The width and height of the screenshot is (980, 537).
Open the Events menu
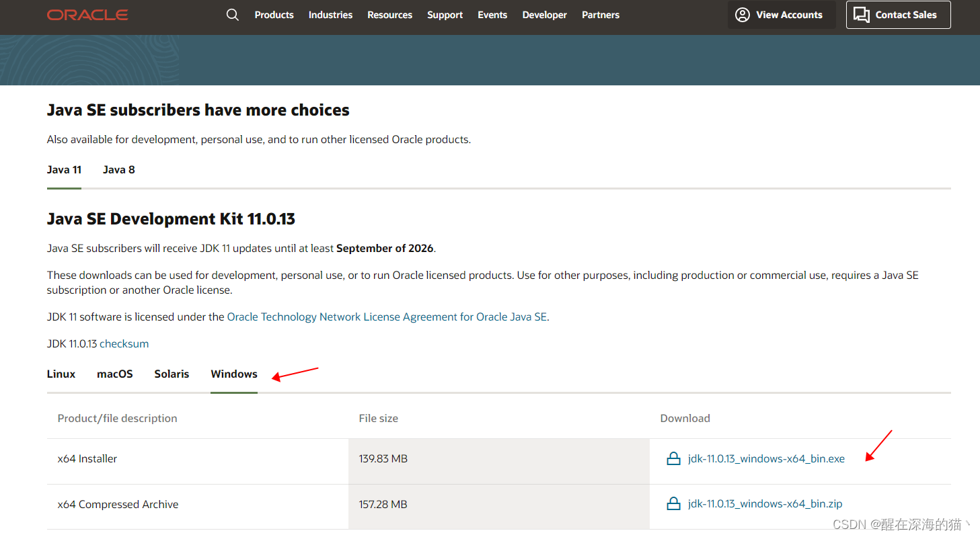click(492, 15)
